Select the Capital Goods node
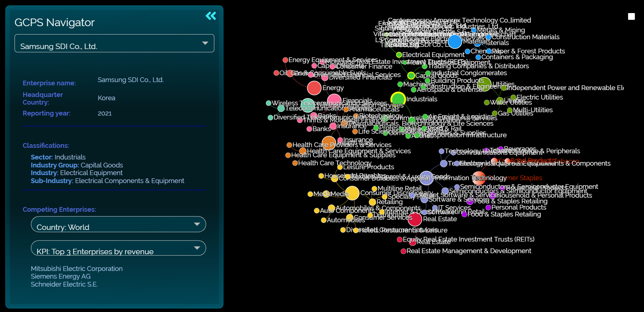Image resolution: width=644 pixels, height=312 pixels. pos(411,76)
